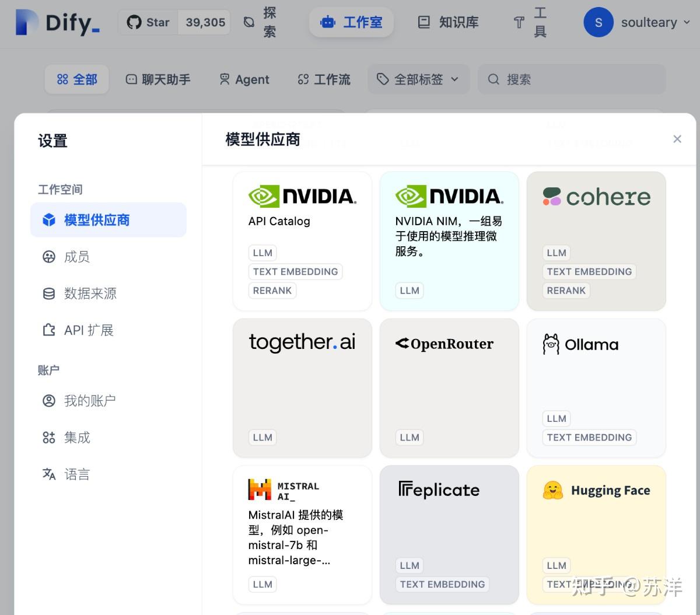
Task: Switch to the 工作流 (Workflow) tab
Action: point(324,79)
